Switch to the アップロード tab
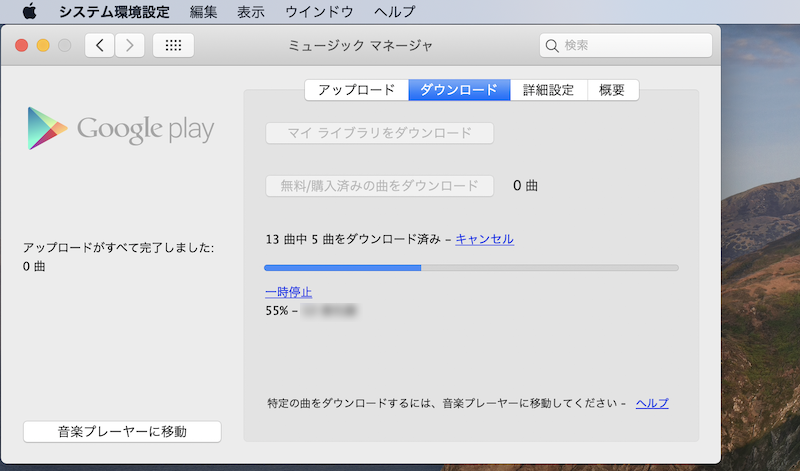The image size is (800, 471). [356, 90]
